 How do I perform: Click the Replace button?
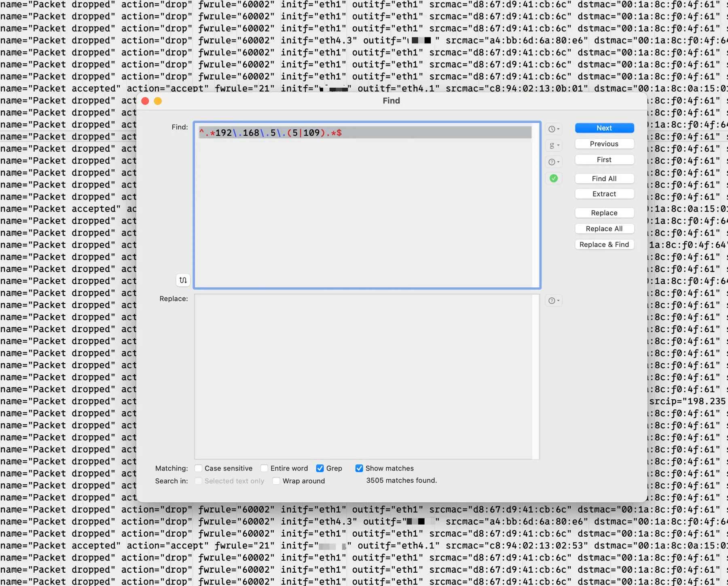604,213
